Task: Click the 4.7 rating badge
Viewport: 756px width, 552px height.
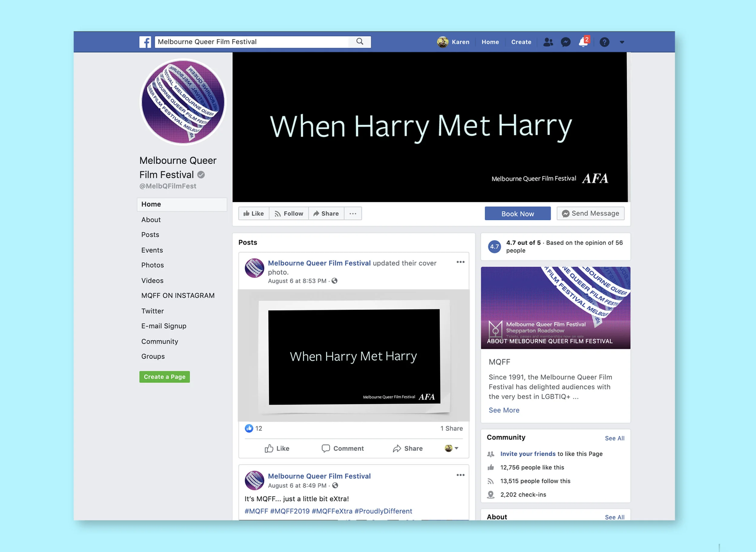Action: pos(494,247)
